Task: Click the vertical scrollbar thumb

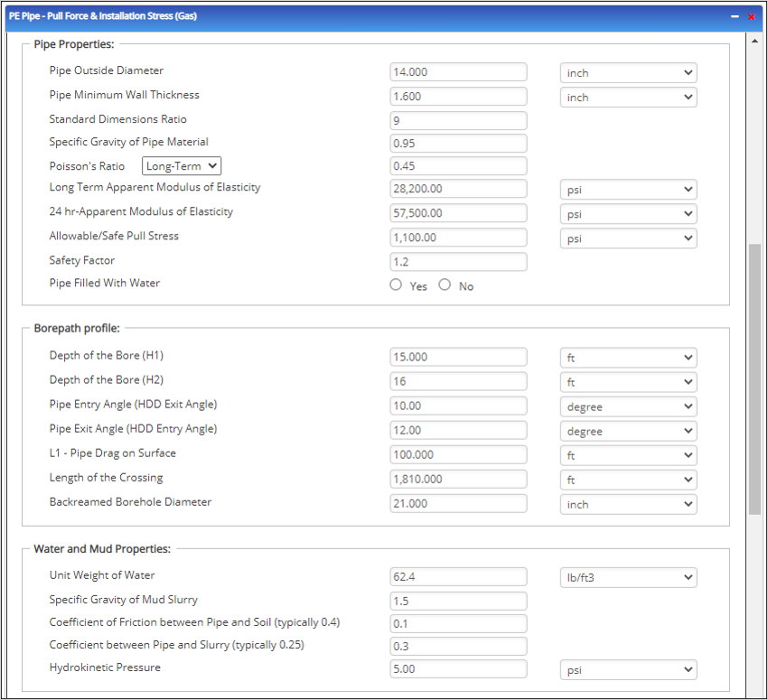Action: pyautogui.click(x=754, y=379)
